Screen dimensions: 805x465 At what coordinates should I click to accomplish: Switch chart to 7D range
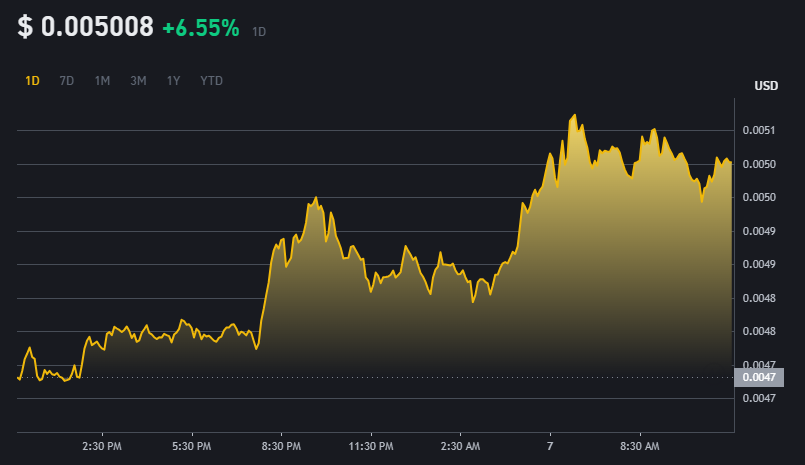pos(67,81)
